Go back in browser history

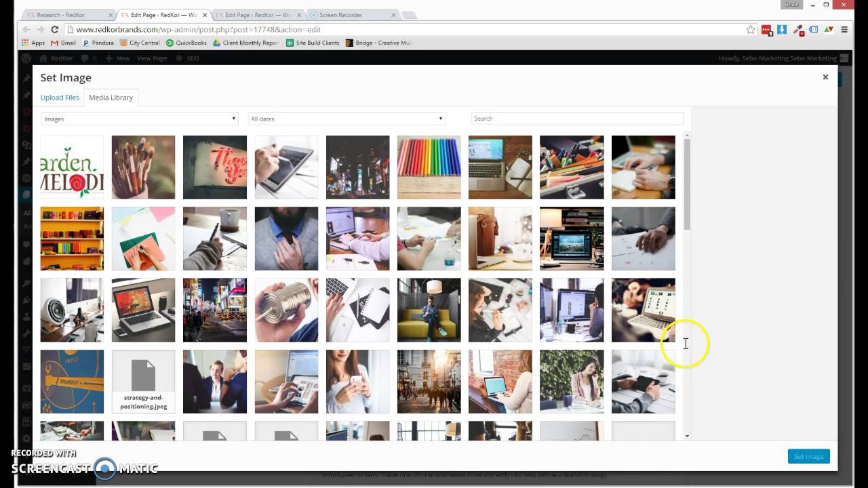point(26,30)
